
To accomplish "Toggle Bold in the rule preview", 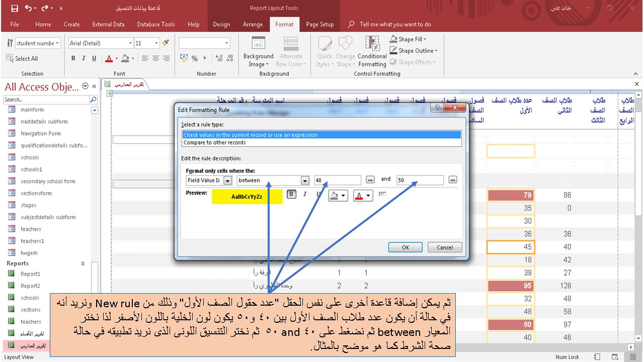I will (291, 195).
